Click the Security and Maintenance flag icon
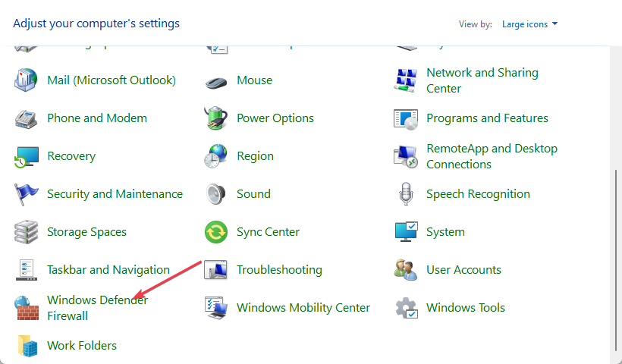622x364 pixels. [27, 194]
